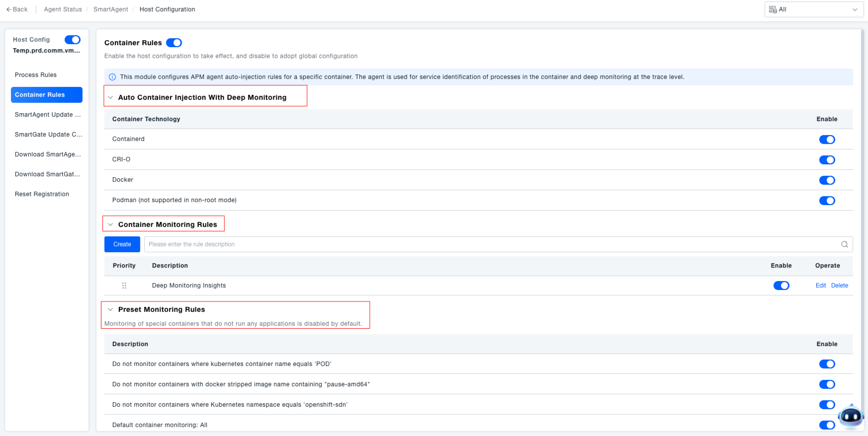The width and height of the screenshot is (868, 436).
Task: Collapse Auto Container Injection With Deep Monitoring
Action: coord(110,97)
